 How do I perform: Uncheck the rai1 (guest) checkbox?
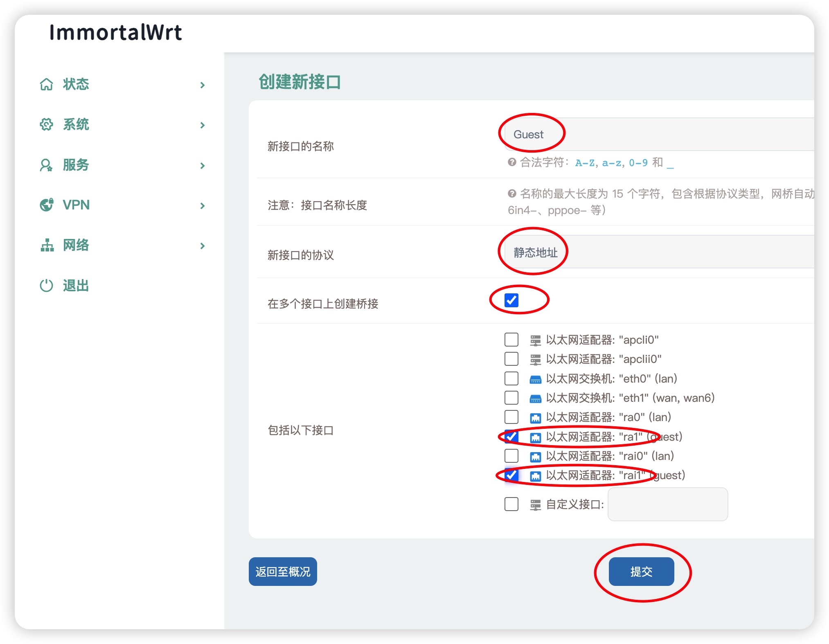click(511, 475)
